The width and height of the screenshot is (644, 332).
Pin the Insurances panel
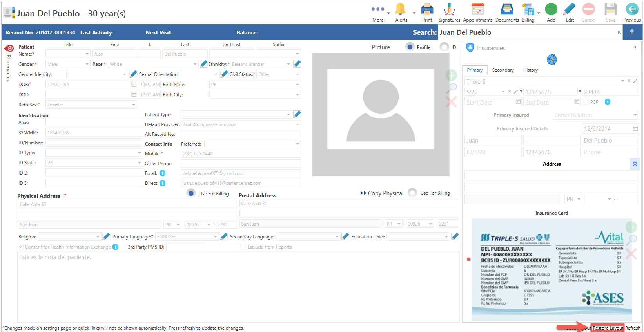click(635, 47)
